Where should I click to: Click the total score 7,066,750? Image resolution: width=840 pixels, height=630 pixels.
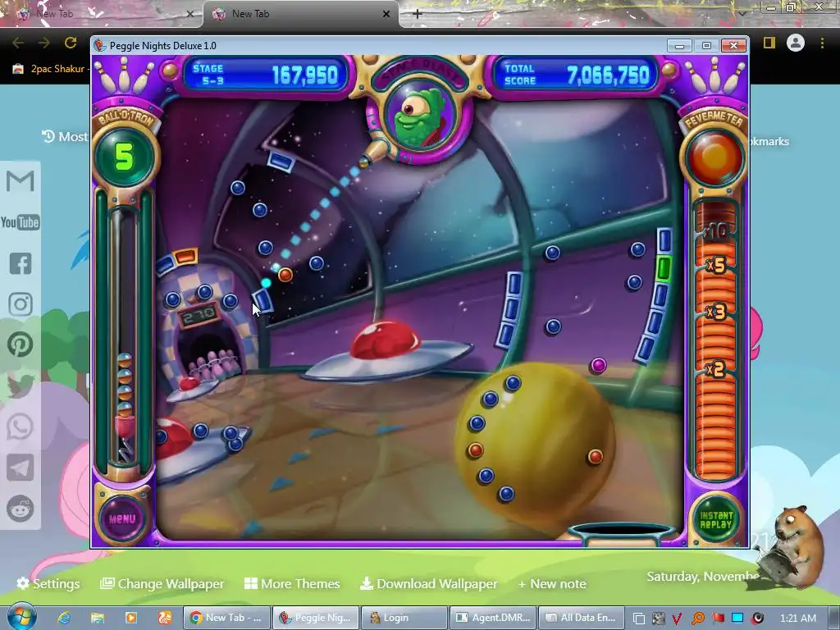point(608,75)
